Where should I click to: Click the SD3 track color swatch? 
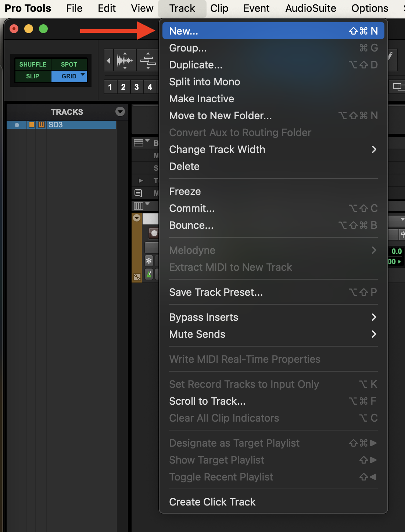pyautogui.click(x=32, y=125)
